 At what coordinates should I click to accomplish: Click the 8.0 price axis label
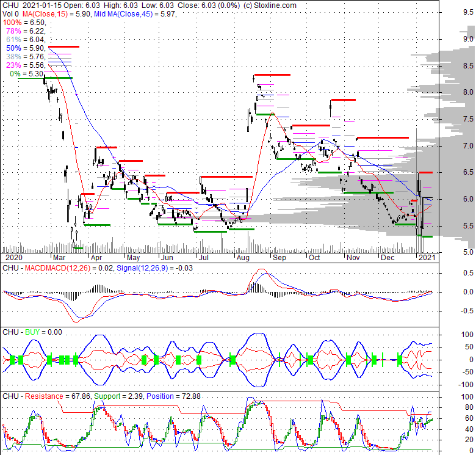tap(468, 92)
